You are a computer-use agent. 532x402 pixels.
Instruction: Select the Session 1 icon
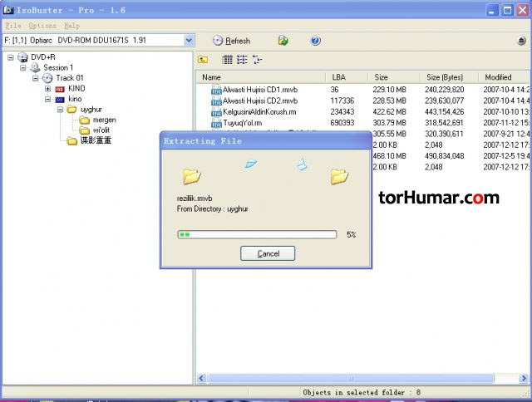click(35, 68)
